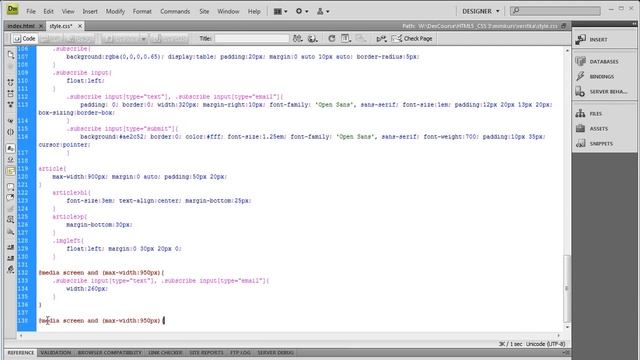
Task: Toggle Line Numbers in coding toolbar
Action: 11,148
